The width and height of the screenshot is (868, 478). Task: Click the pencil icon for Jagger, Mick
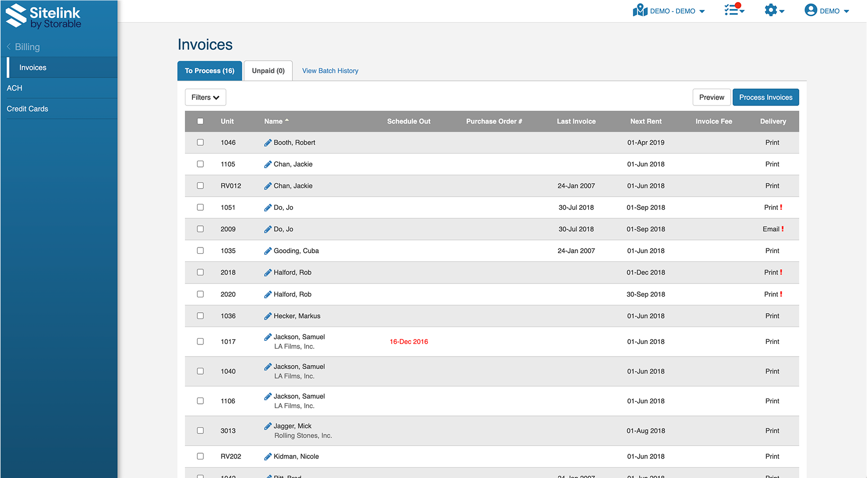[268, 426]
